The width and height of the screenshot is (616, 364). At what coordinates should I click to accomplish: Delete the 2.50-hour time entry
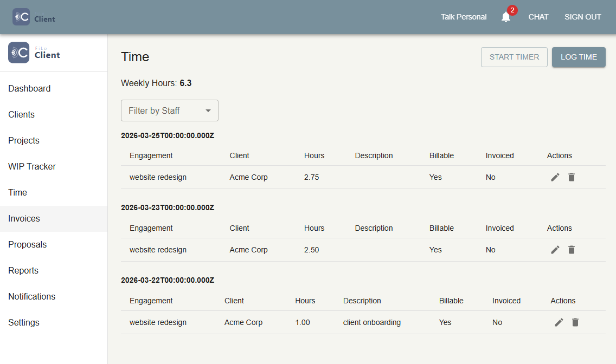pyautogui.click(x=572, y=250)
